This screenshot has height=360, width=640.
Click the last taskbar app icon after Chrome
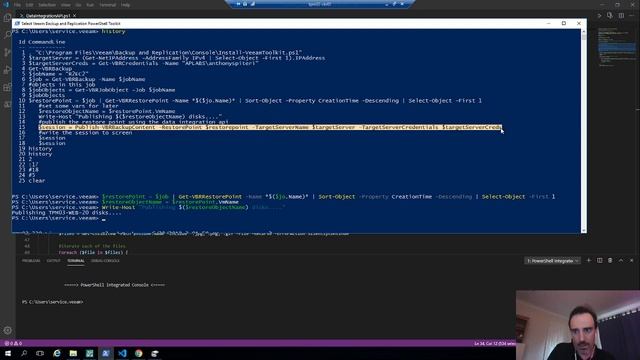[155, 353]
